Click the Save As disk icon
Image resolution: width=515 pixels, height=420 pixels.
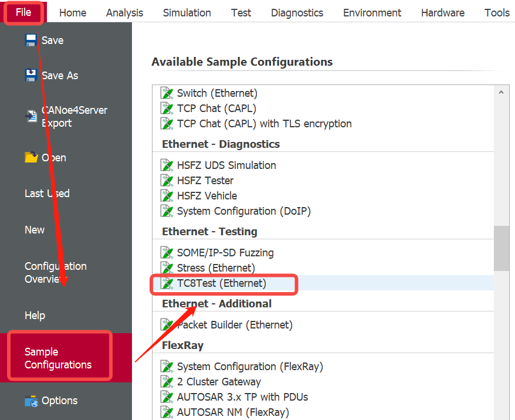(x=31, y=75)
